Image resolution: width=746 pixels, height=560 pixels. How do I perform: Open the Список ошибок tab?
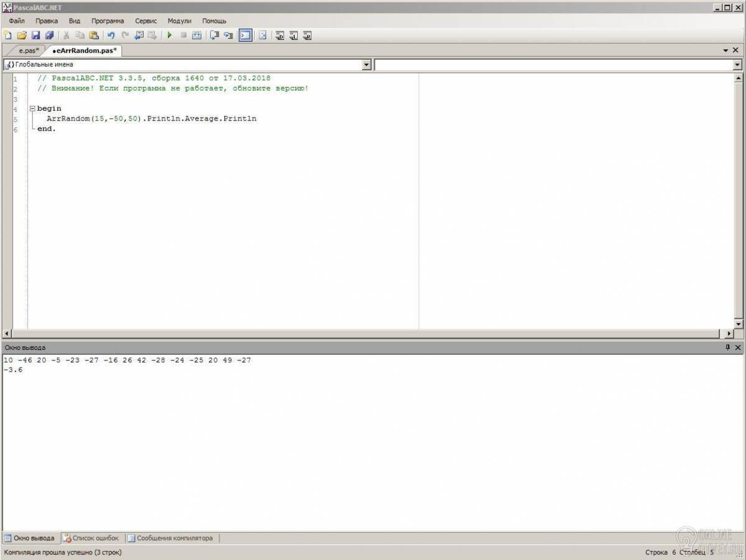(91, 538)
